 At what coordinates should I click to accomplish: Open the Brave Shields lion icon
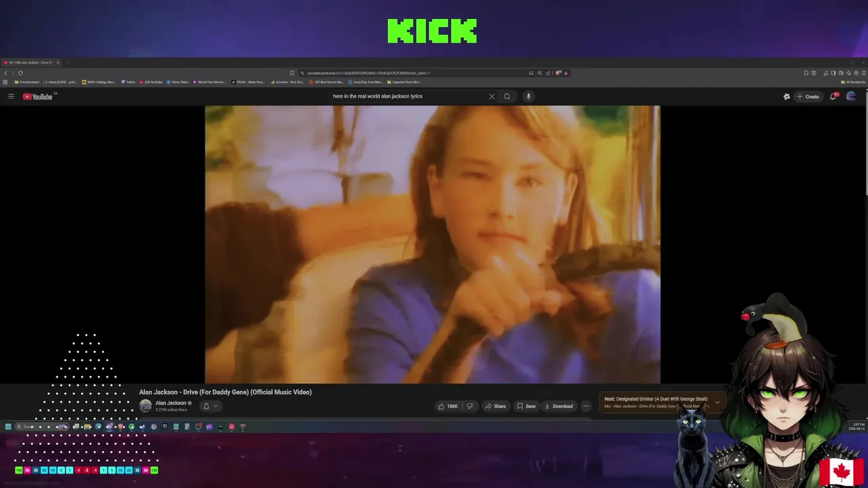[x=558, y=73]
